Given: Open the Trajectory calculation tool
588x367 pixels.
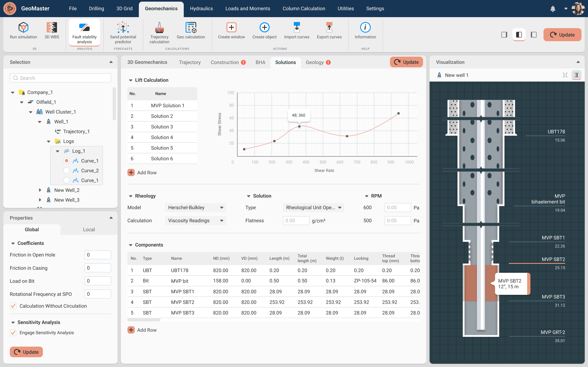Looking at the screenshot, I should (159, 28).
